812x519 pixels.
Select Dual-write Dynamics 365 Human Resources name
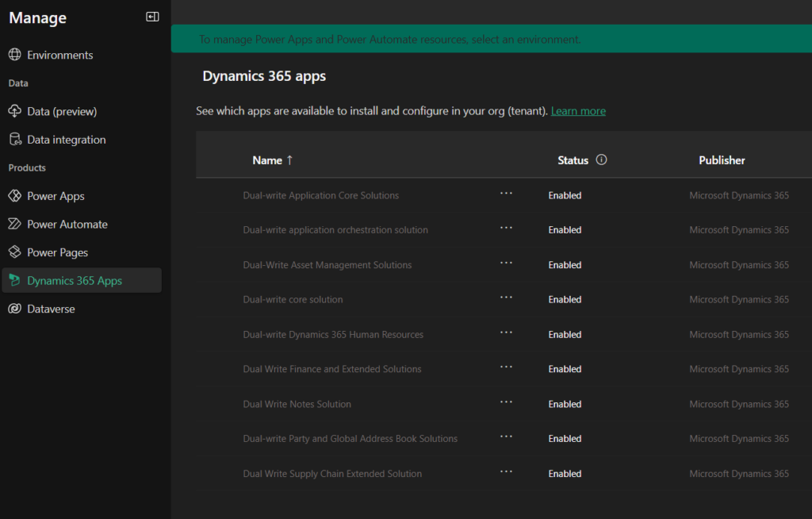pyautogui.click(x=333, y=334)
